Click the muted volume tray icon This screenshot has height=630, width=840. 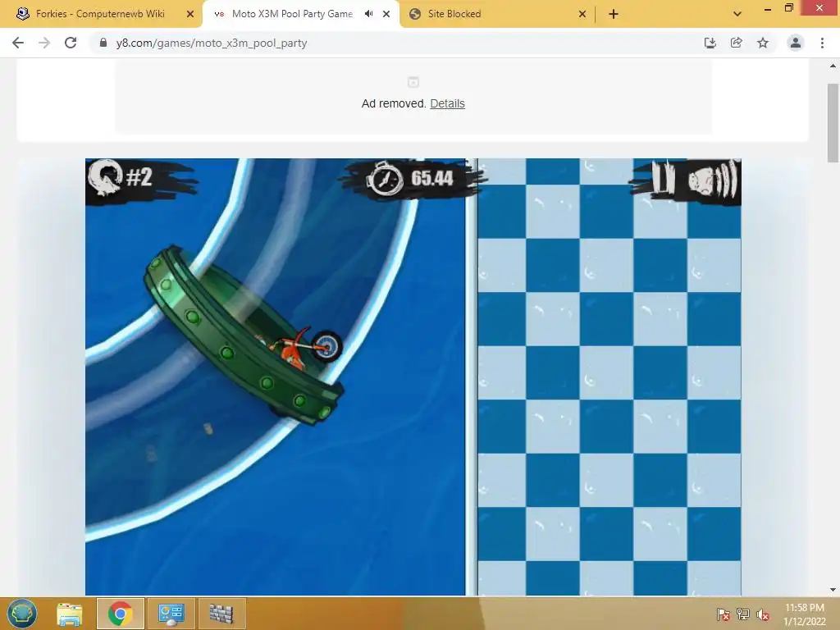(763, 614)
